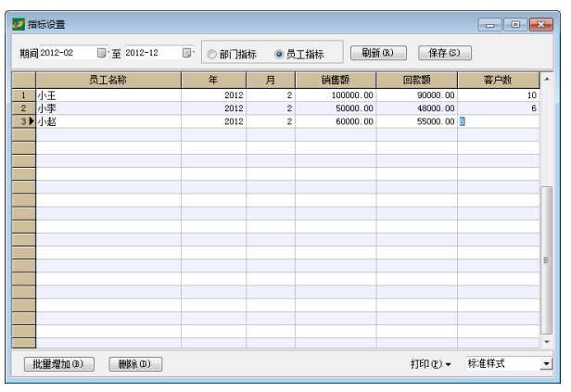Click the 员工名称 column header
This screenshot has width=571, height=392.
pos(108,80)
